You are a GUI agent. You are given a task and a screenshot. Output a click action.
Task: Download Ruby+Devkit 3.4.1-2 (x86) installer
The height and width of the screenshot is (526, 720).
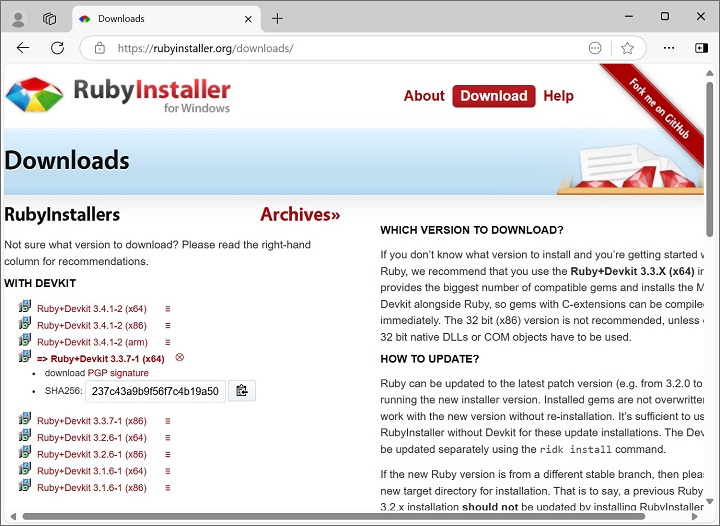coord(92,325)
